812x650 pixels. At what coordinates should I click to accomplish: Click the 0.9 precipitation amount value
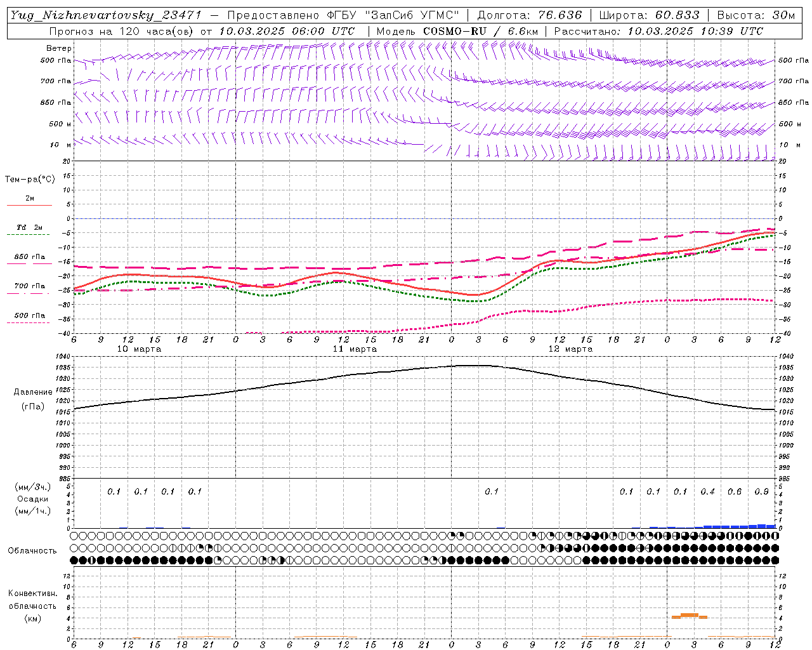pos(762,492)
